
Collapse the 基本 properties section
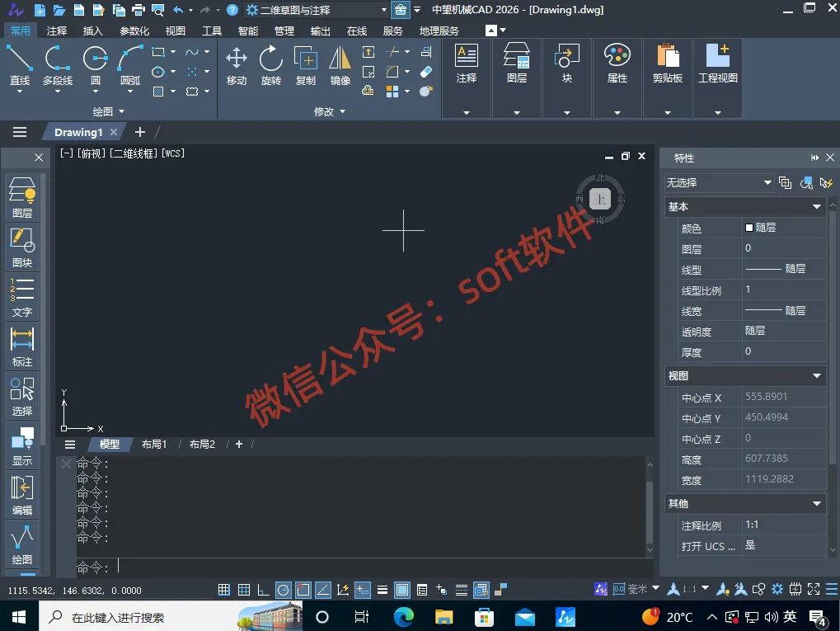(x=816, y=206)
